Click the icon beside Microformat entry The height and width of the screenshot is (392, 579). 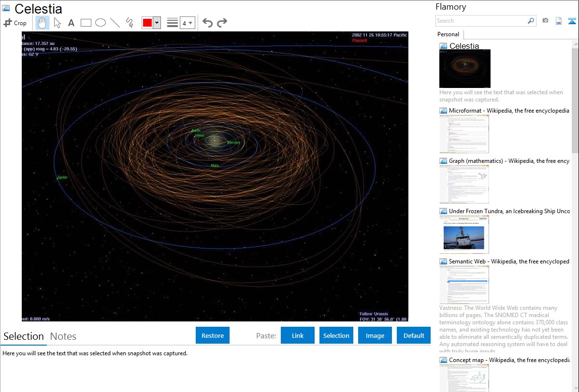click(x=443, y=111)
